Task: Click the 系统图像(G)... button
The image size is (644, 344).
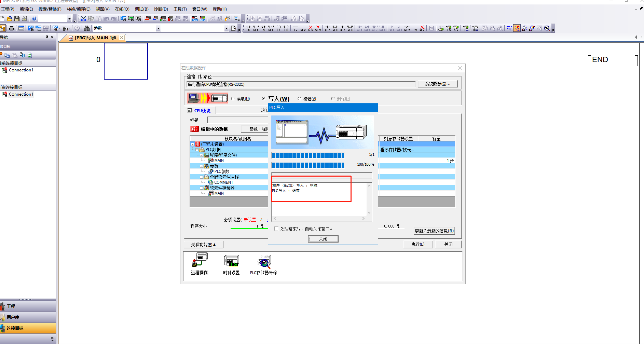Action: [x=437, y=84]
